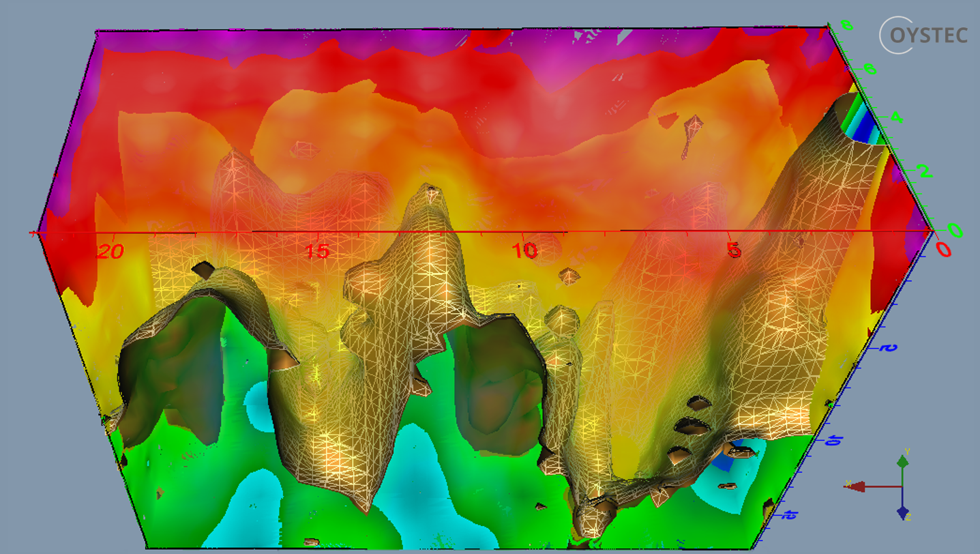Click the yellow X letter on the orientation gizmo
Image resolution: width=980 pixels, height=554 pixels.
pos(848,483)
